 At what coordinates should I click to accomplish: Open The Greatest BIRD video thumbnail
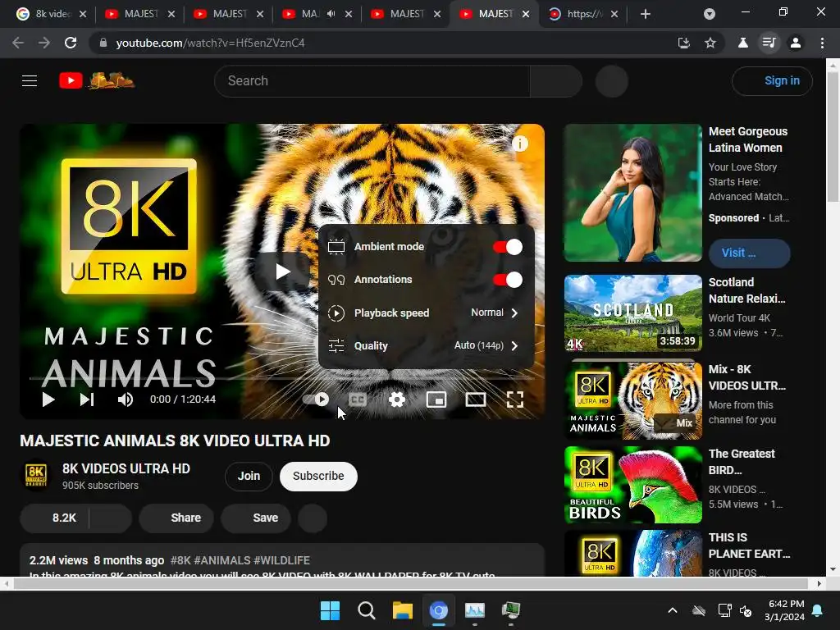[x=632, y=485]
